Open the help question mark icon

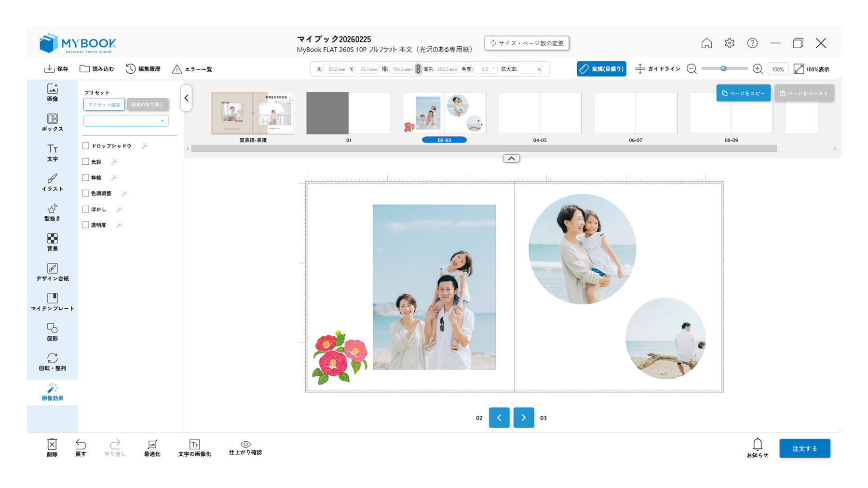(x=752, y=43)
